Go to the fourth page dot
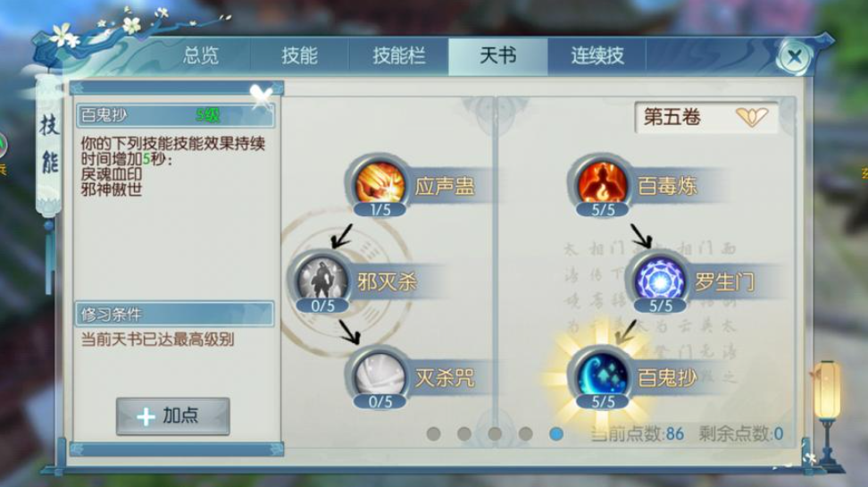The width and height of the screenshot is (868, 487). (x=525, y=433)
